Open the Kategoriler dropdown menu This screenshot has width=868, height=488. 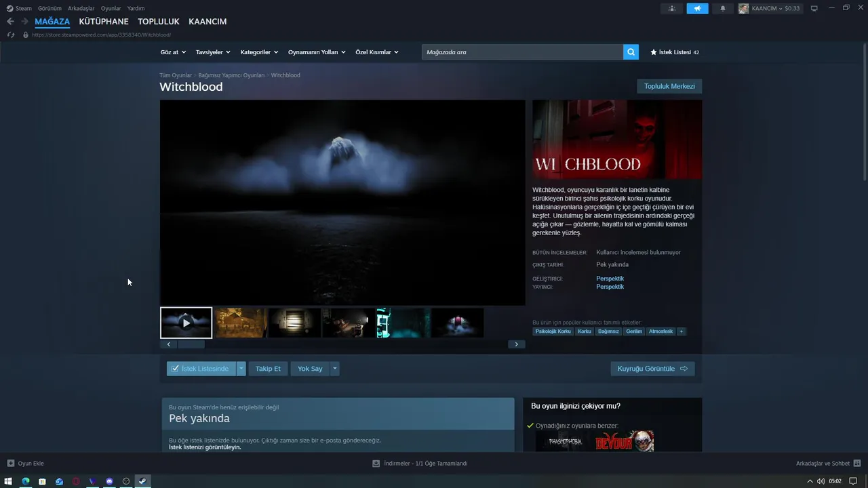(x=260, y=52)
